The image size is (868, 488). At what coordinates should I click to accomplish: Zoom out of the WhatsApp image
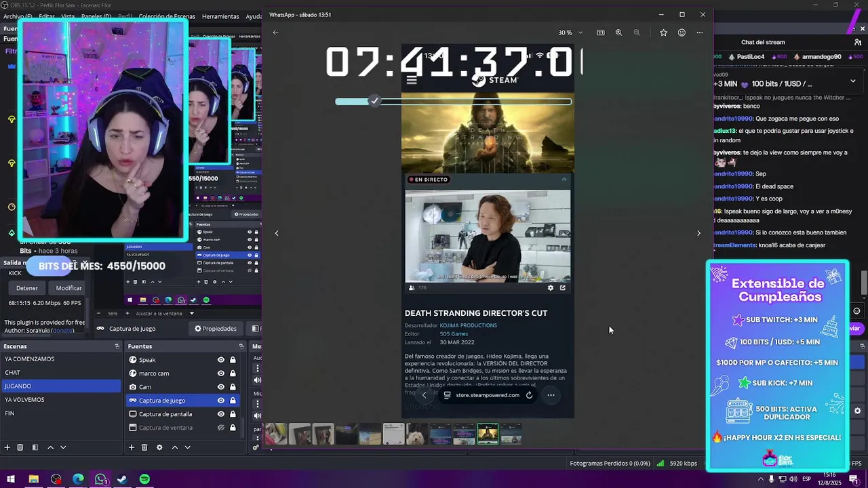(x=636, y=33)
